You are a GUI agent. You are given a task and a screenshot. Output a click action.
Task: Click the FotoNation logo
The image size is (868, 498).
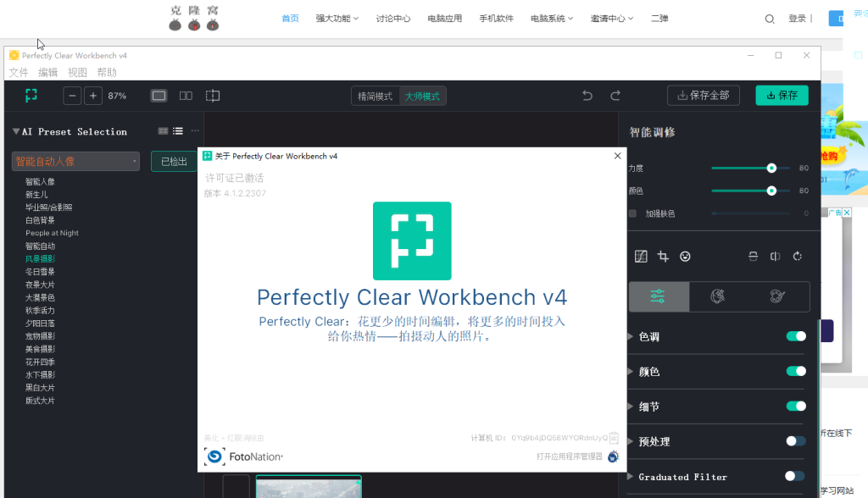(243, 456)
